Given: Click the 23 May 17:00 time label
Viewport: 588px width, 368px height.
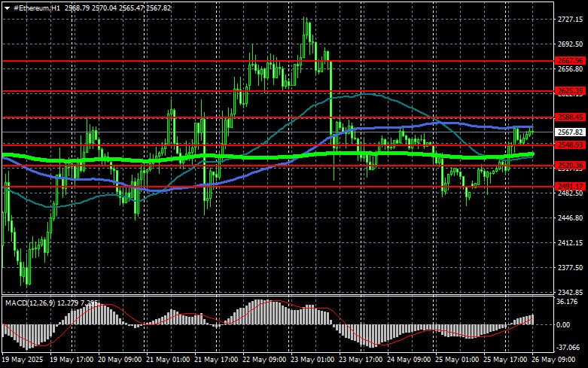Looking at the screenshot, I should point(361,360).
